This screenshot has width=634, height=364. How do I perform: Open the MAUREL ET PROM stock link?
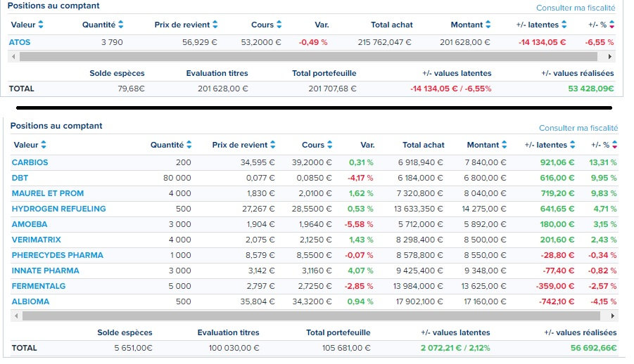coord(48,193)
